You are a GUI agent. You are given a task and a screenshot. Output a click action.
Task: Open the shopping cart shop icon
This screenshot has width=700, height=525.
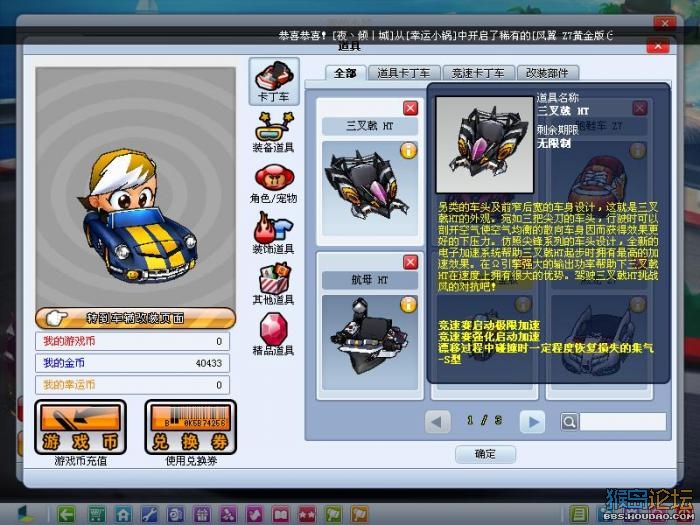96,514
